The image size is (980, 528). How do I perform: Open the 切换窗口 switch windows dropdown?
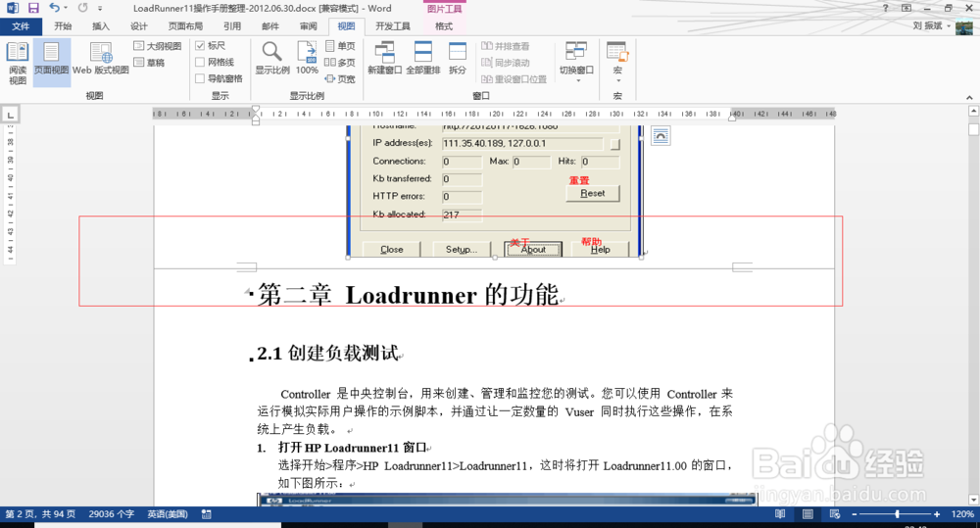576,63
